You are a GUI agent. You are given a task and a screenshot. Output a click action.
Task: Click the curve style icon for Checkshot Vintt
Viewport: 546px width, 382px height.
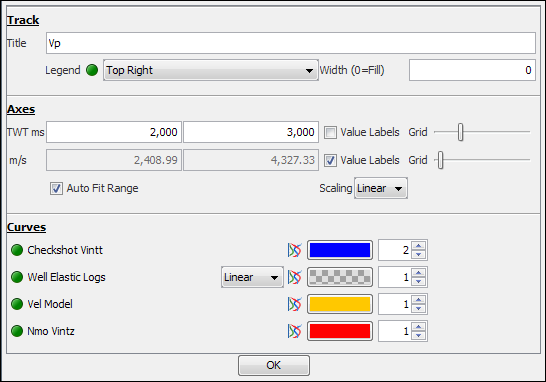coord(295,250)
